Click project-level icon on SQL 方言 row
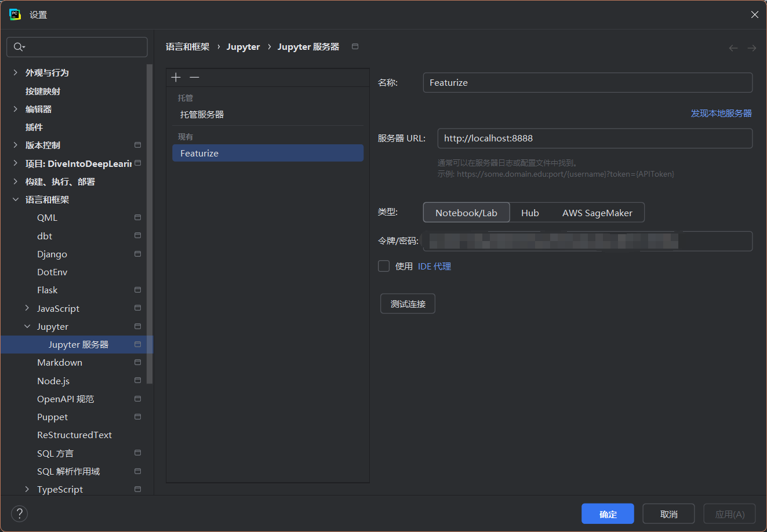The height and width of the screenshot is (532, 767). 137,453
